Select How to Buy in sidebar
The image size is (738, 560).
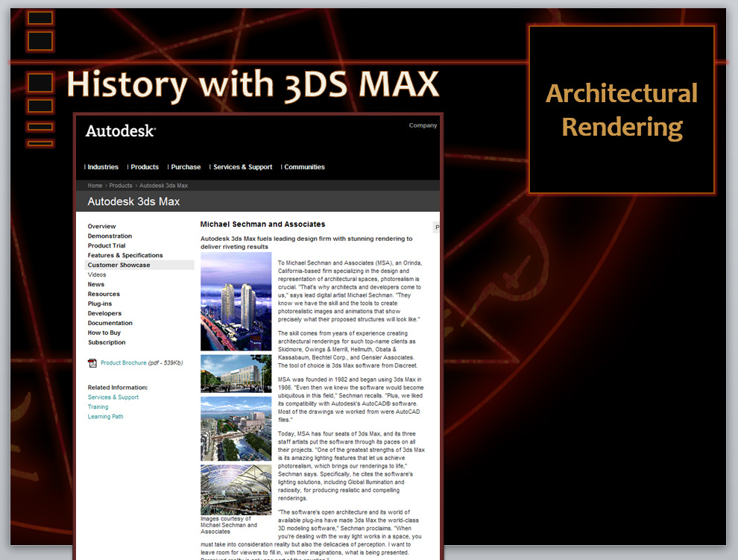[104, 333]
